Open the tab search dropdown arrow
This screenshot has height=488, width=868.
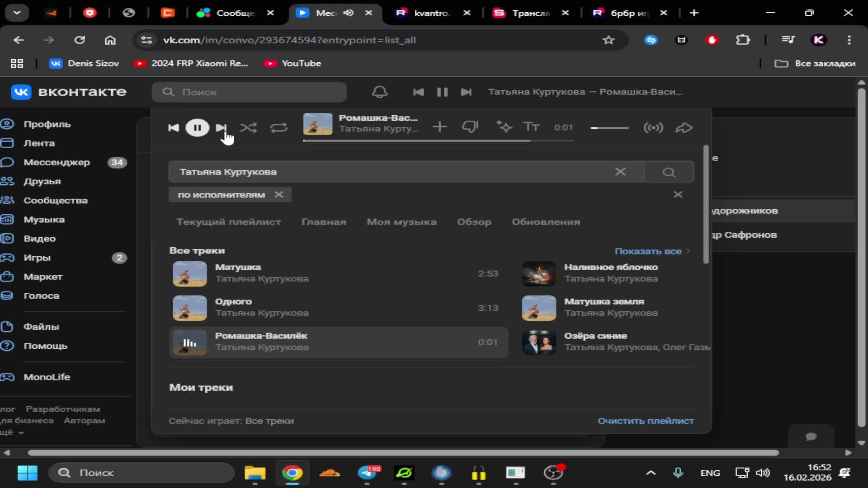pyautogui.click(x=17, y=13)
